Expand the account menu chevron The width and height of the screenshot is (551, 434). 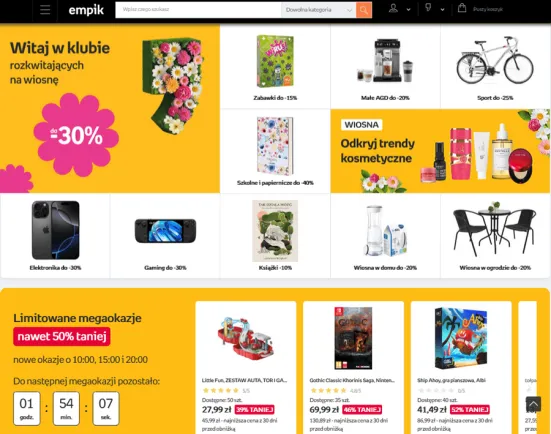click(408, 10)
